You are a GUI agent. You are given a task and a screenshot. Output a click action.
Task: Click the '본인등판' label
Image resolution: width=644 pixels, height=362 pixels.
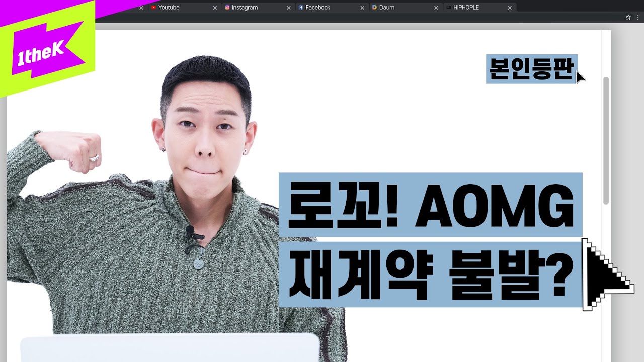pyautogui.click(x=532, y=69)
